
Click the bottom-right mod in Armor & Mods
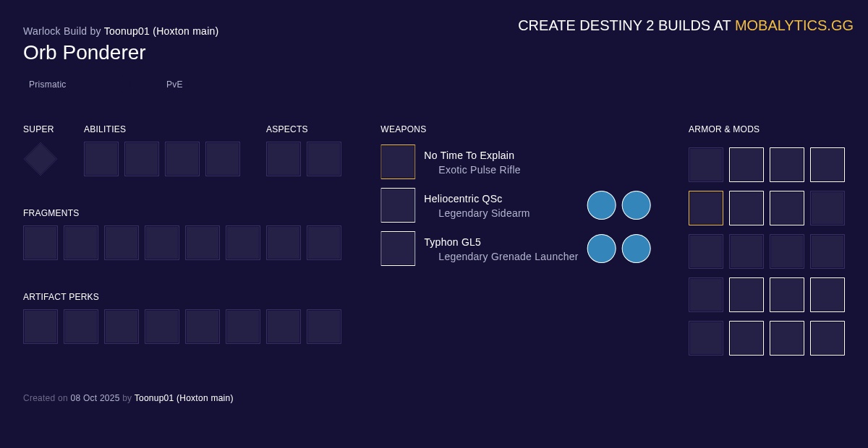point(827,338)
